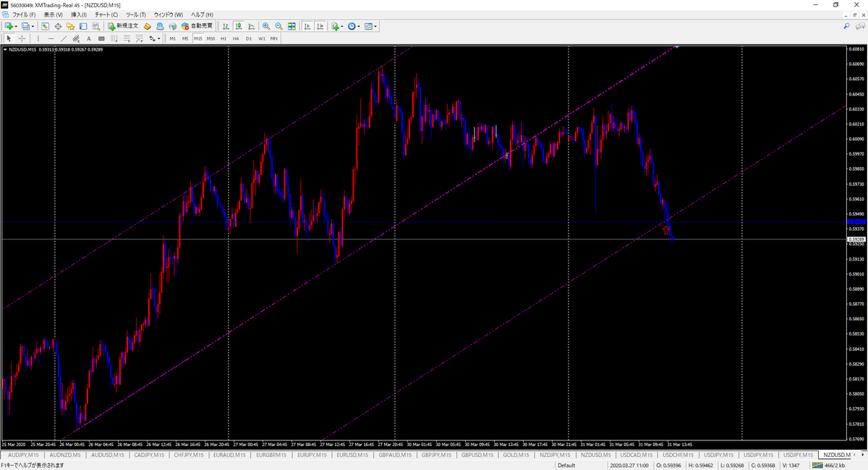Open the ファイル (F) menu
This screenshot has height=470, width=868.
click(25, 14)
